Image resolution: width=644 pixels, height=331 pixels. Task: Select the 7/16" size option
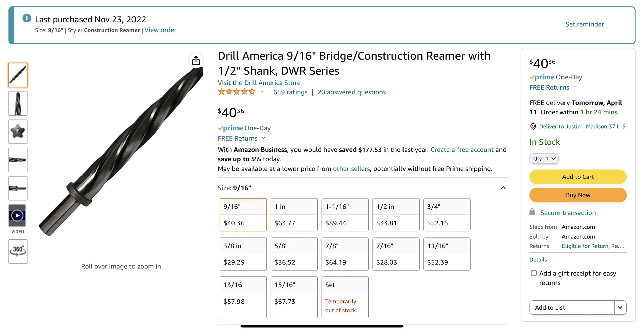pos(396,254)
